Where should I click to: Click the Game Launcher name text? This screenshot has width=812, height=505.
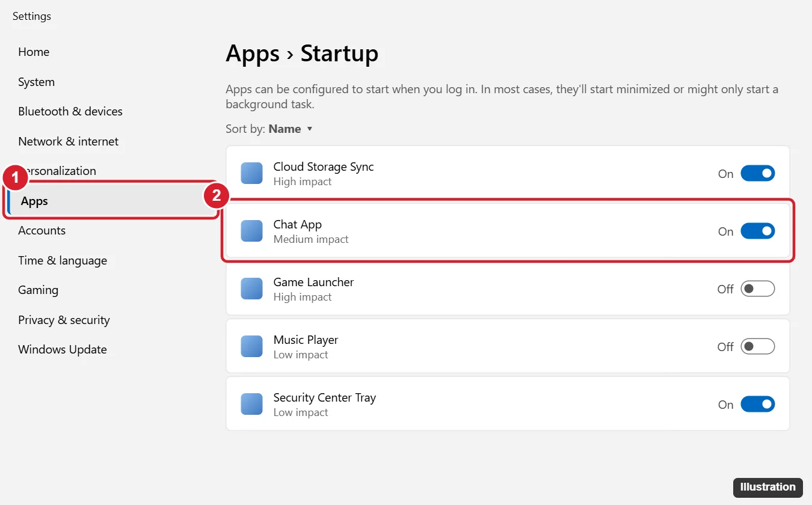tap(313, 282)
